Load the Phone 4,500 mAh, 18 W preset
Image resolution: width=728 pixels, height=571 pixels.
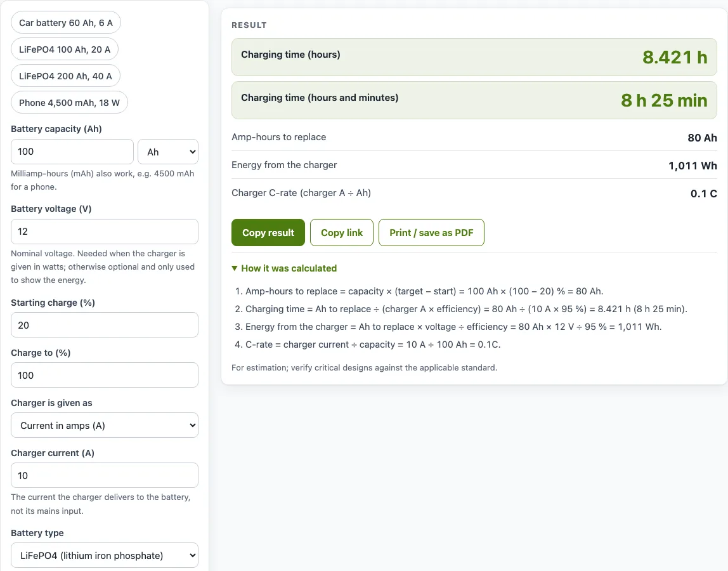[69, 103]
